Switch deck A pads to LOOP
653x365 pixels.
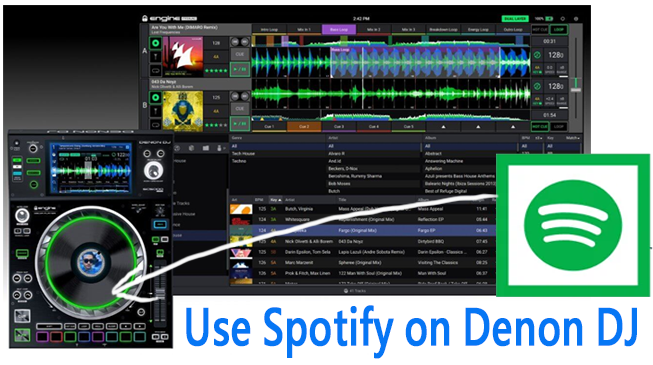point(558,30)
